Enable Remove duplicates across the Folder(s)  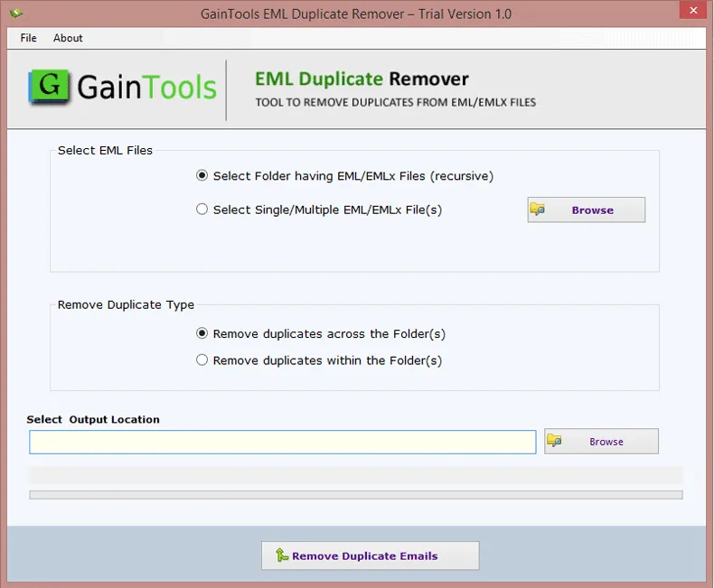[202, 334]
